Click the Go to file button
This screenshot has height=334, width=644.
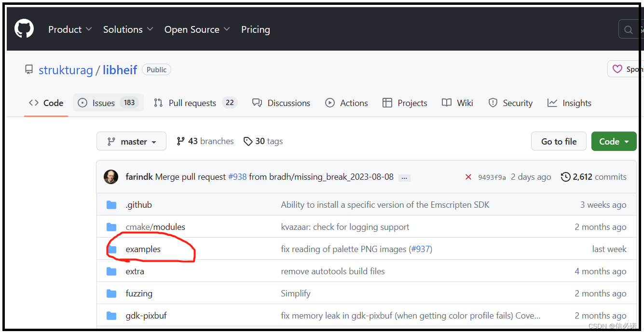[x=559, y=141]
